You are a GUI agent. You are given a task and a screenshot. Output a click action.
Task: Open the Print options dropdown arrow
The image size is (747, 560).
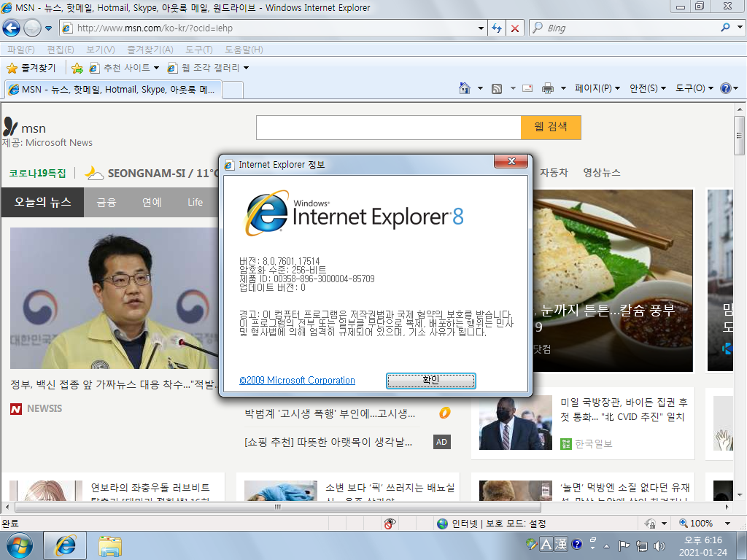pos(563,88)
